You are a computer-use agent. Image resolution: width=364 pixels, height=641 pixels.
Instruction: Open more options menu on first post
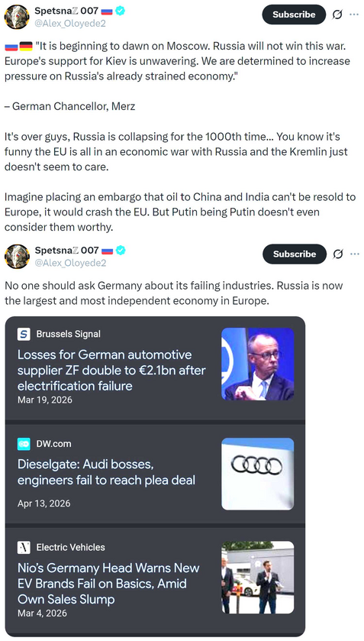coord(354,15)
